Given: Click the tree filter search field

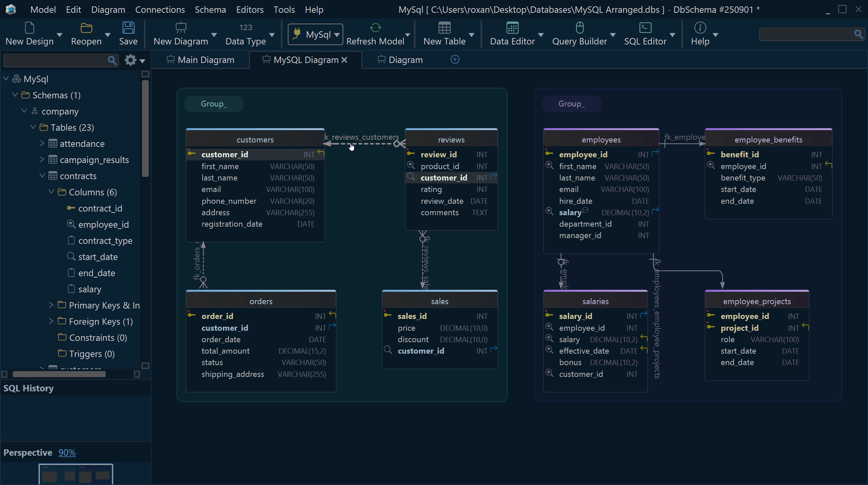Looking at the screenshot, I should point(56,61).
